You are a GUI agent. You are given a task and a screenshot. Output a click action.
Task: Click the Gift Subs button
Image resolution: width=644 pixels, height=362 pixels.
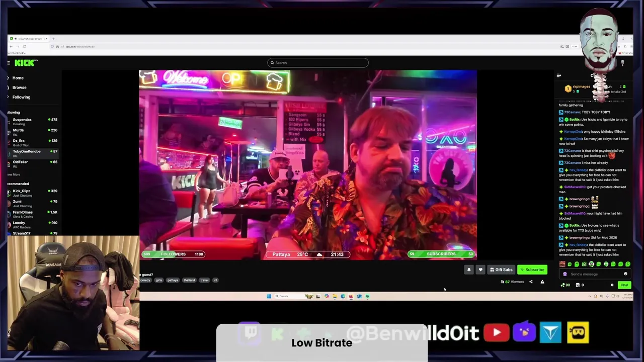[x=501, y=270]
